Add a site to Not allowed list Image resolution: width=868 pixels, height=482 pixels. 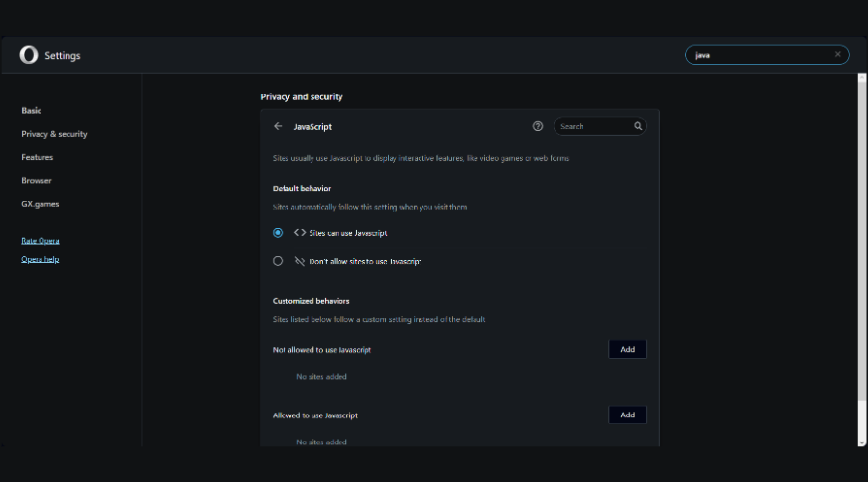[x=627, y=349]
